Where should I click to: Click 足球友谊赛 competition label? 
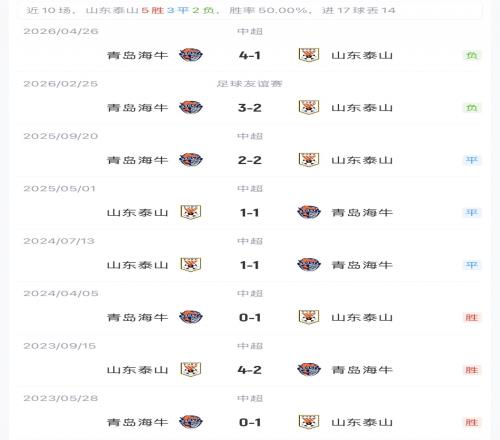tap(250, 84)
